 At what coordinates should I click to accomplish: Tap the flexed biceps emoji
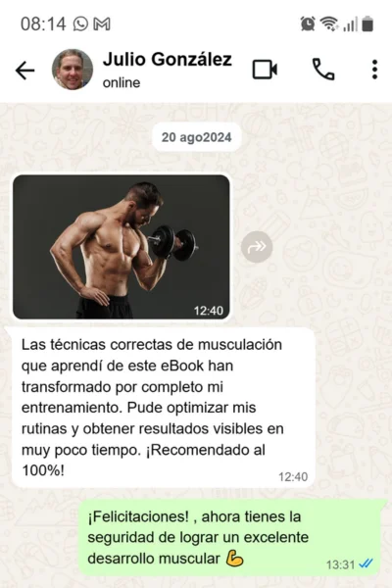[235, 559]
